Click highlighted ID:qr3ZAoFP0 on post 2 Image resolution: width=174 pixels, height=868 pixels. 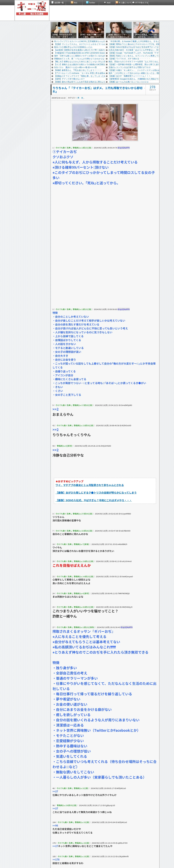(124, 309)
